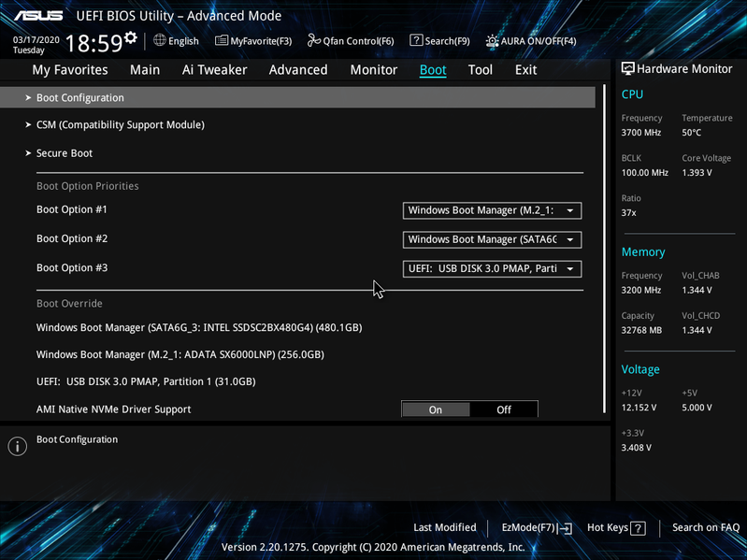The image size is (747, 560).
Task: Set AMI Native NVMe Driver Support to On
Action: [x=436, y=409]
